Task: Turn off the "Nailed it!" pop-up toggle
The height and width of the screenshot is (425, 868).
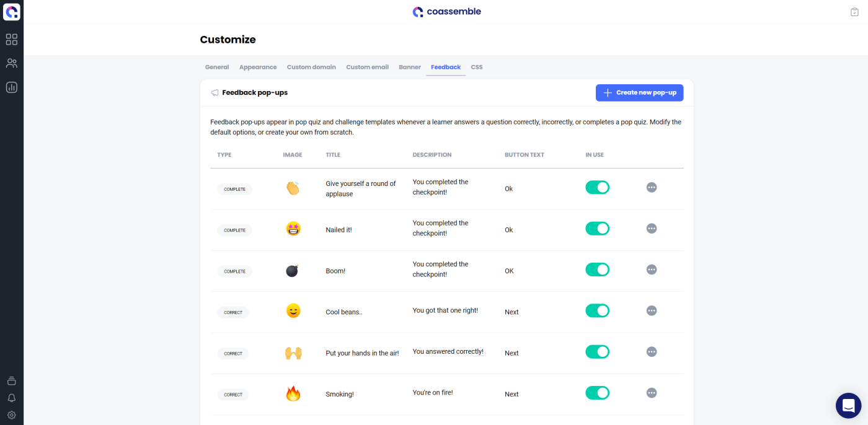Action: 597,229
